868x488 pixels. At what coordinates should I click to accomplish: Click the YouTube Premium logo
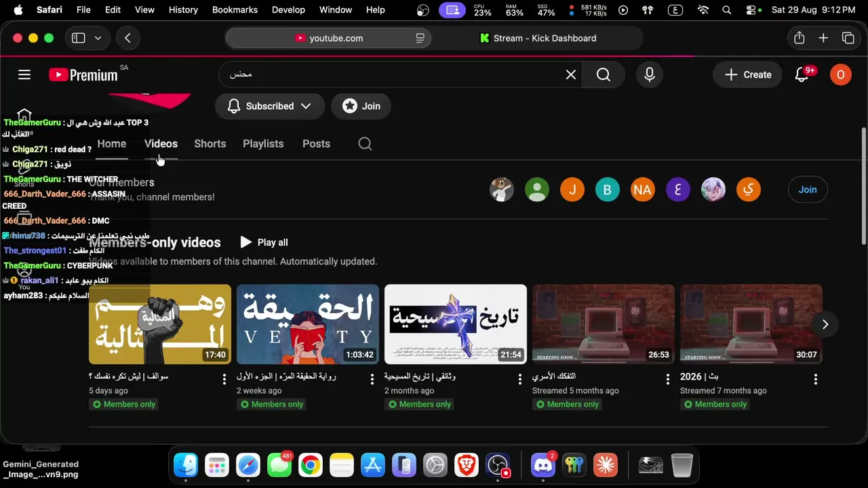(83, 75)
